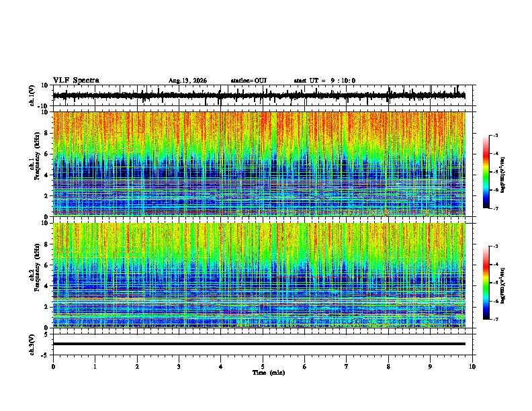Click the '2' tick on the time axis

pyautogui.click(x=137, y=367)
